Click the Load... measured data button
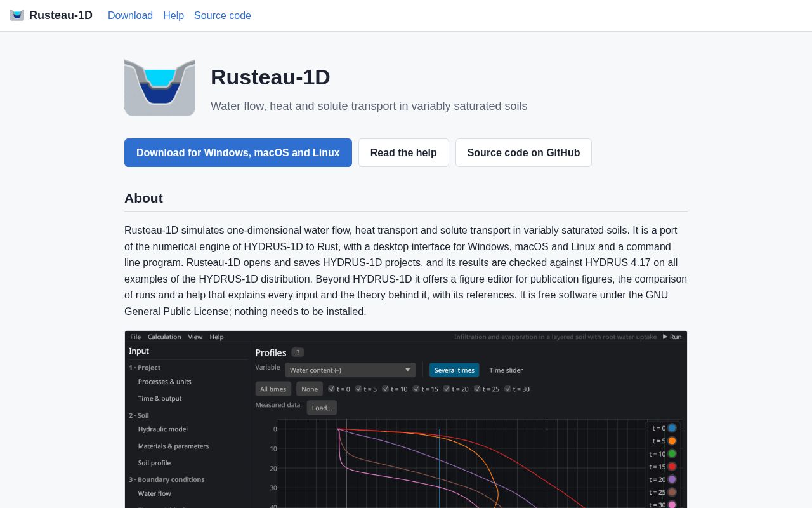This screenshot has height=508, width=812. tap(322, 408)
